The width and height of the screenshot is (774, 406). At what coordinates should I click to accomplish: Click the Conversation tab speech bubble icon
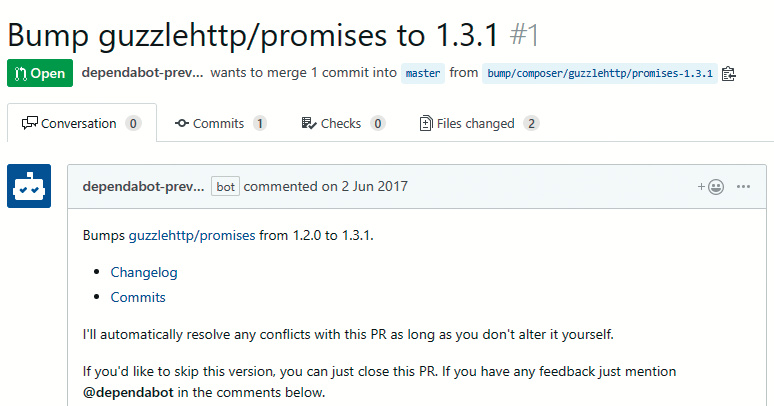(29, 124)
